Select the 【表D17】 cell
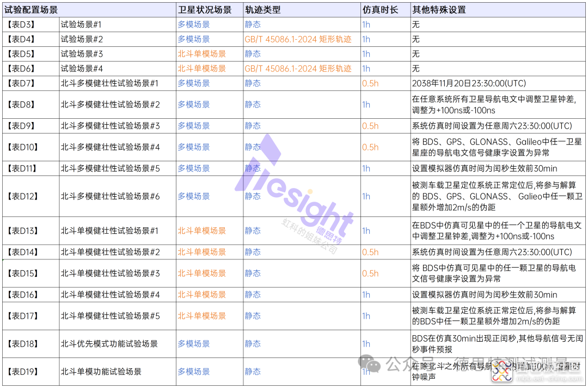588x388 pixels. pyautogui.click(x=30, y=316)
